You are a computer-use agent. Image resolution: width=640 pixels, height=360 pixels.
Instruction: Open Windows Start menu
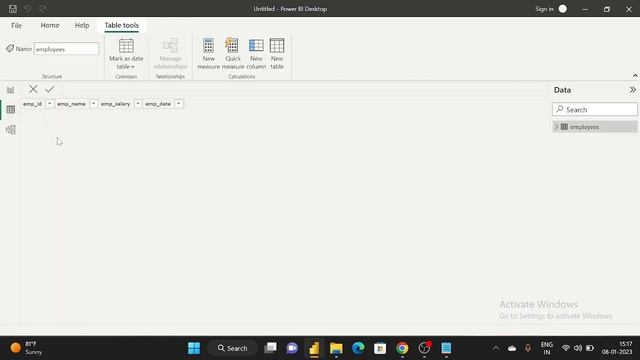(194, 348)
